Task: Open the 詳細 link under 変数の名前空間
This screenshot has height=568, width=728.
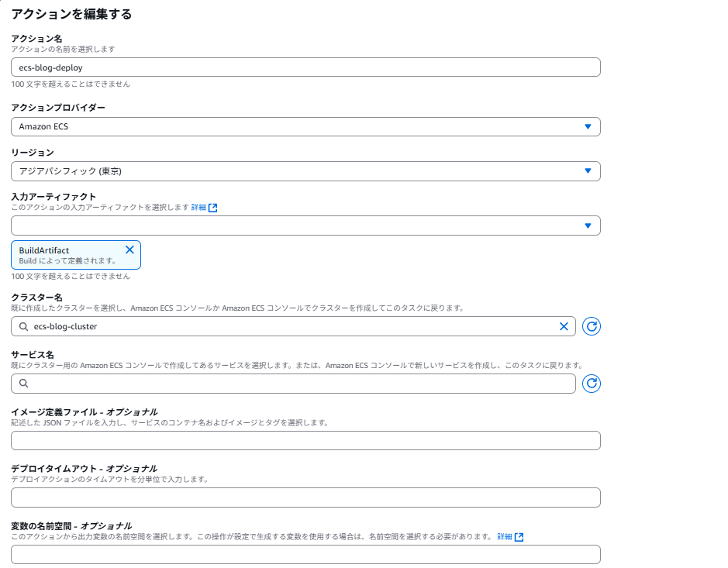Action: (505, 537)
